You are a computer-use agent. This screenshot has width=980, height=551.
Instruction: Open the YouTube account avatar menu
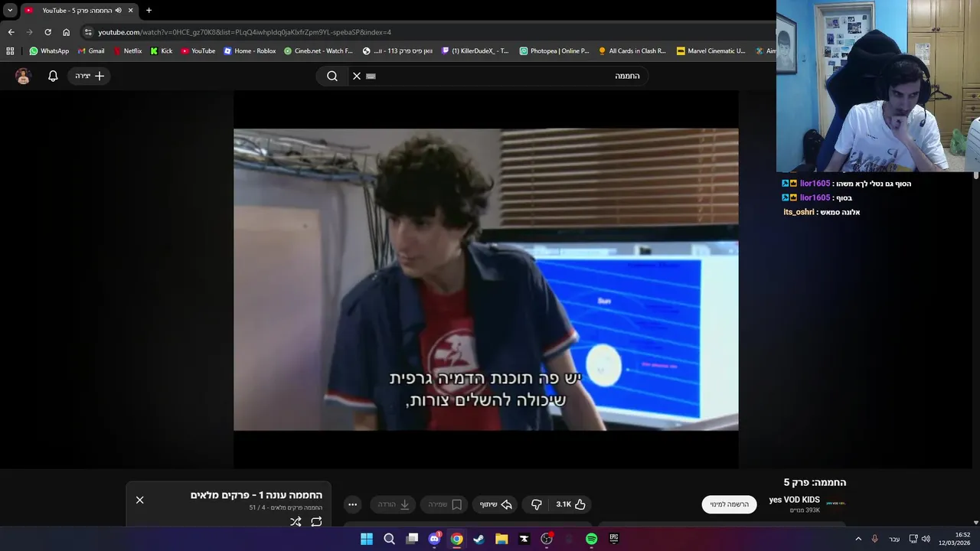point(23,76)
